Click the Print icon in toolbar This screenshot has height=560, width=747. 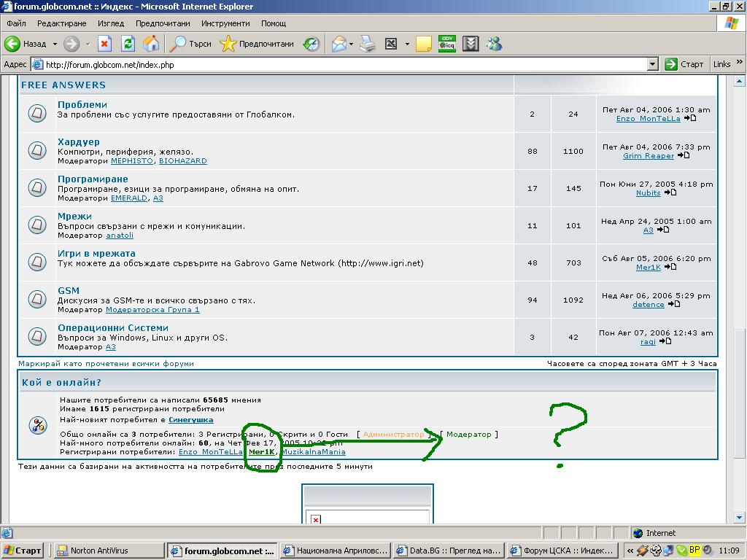pyautogui.click(x=368, y=44)
